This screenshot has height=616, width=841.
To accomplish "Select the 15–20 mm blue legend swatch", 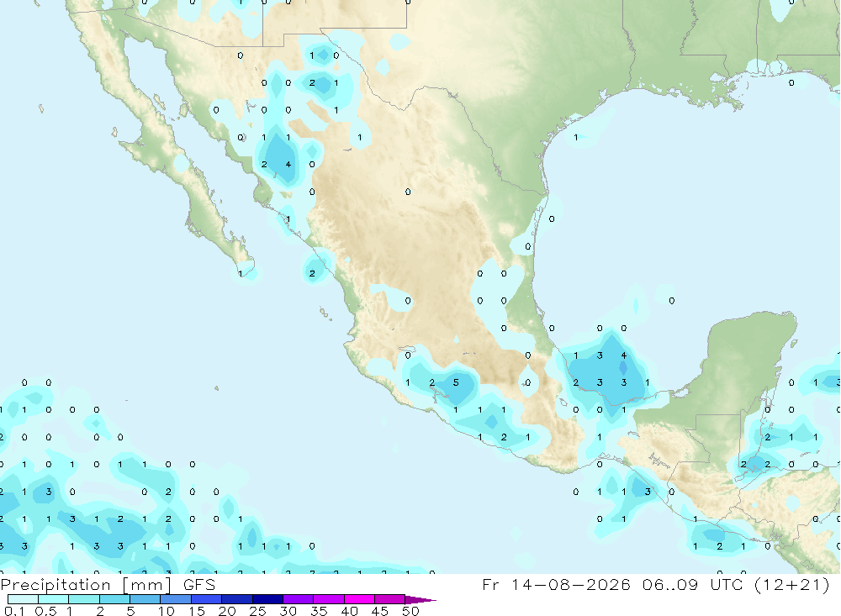I will [x=207, y=599].
